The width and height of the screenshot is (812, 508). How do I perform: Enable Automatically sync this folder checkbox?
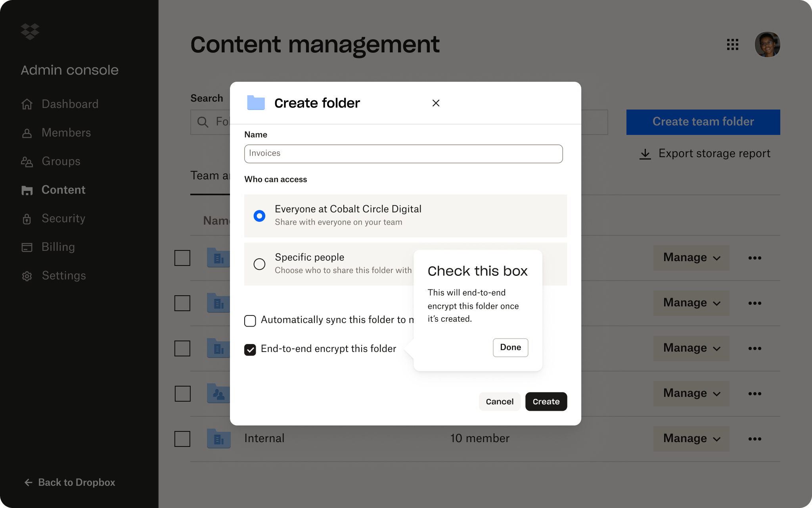tap(250, 321)
